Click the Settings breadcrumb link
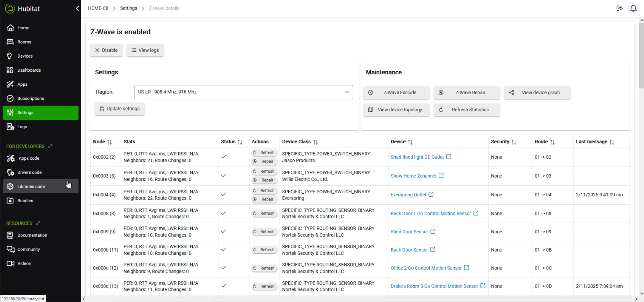 (x=128, y=8)
